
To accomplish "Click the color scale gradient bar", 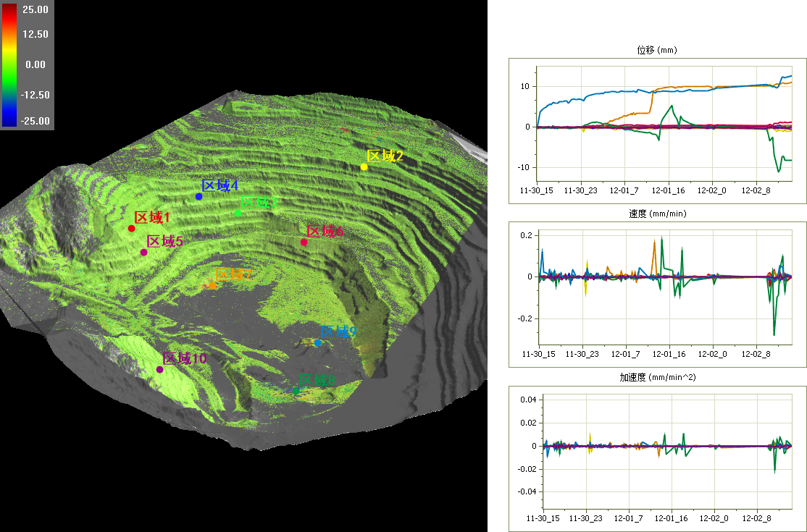I will coord(9,64).
